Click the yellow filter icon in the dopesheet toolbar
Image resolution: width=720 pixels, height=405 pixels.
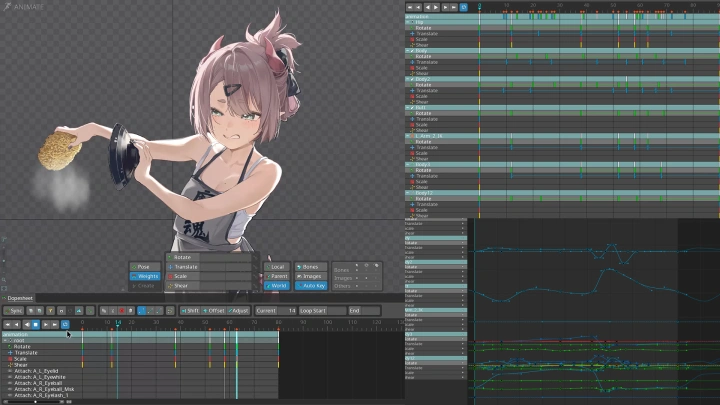[x=51, y=311]
